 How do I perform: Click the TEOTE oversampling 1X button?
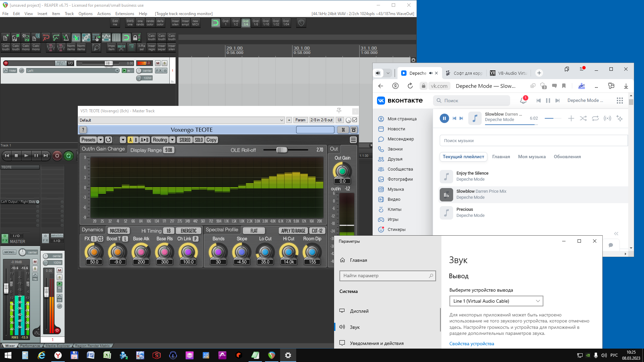(x=343, y=130)
